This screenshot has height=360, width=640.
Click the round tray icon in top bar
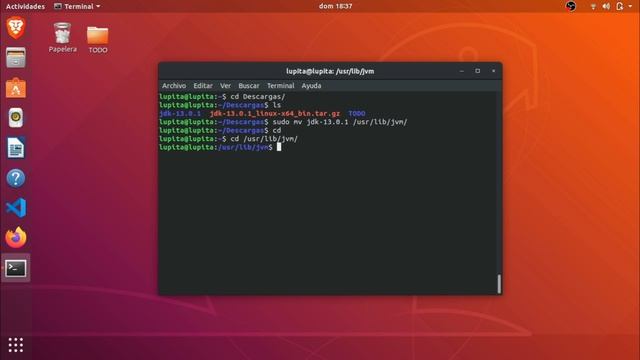point(571,6)
